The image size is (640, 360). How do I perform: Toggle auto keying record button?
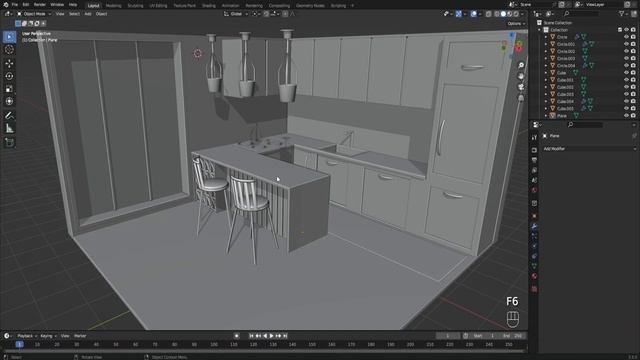236,336
